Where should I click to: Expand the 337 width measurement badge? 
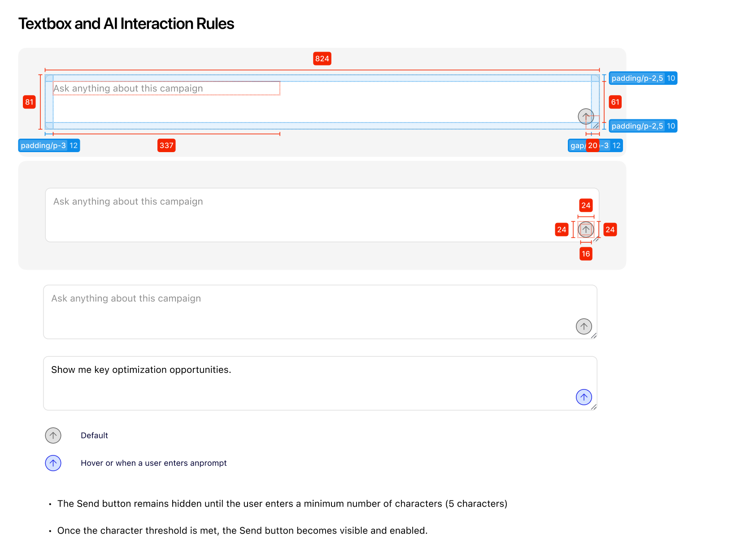coord(166,145)
